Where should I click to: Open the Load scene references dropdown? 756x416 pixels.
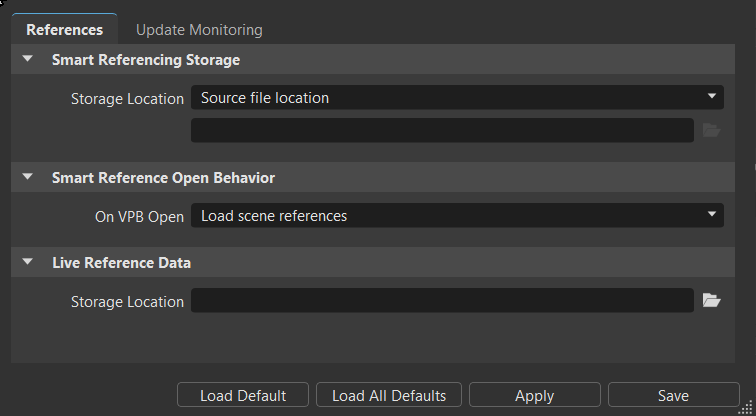coord(457,215)
